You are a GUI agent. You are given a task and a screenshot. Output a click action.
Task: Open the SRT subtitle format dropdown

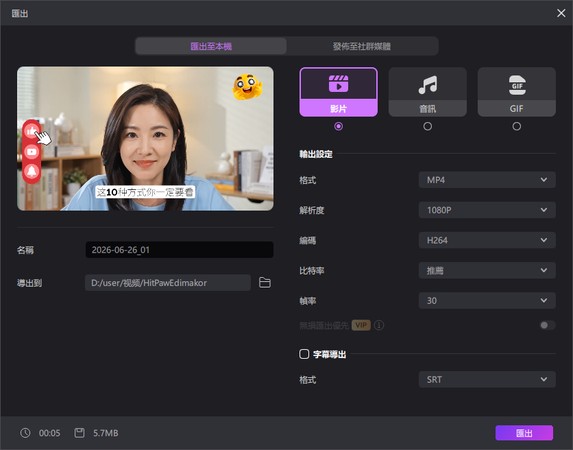(487, 379)
